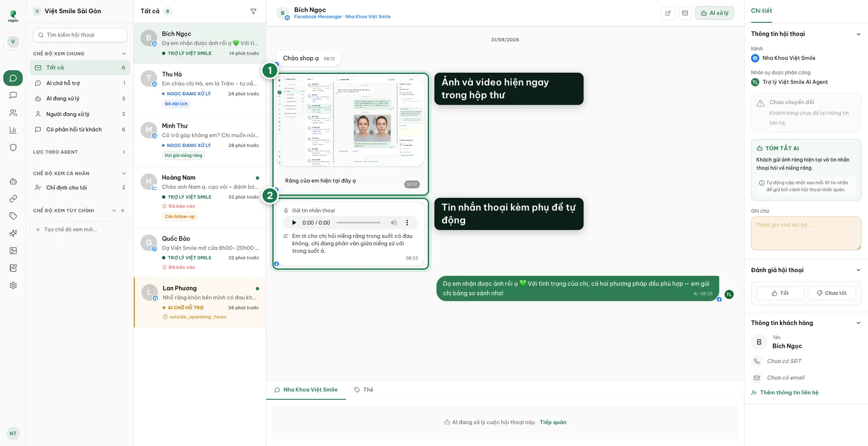Open the analytics bar chart icon
Screen dimensions: 868x446
(x=13, y=130)
